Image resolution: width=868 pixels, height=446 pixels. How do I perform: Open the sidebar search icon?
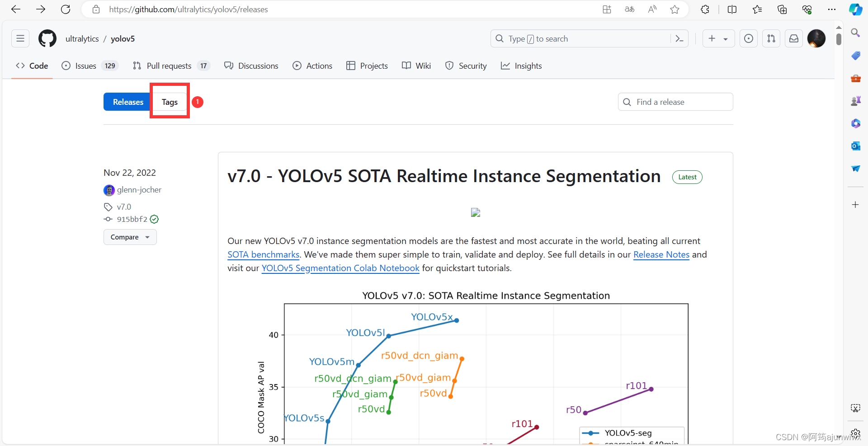(855, 33)
